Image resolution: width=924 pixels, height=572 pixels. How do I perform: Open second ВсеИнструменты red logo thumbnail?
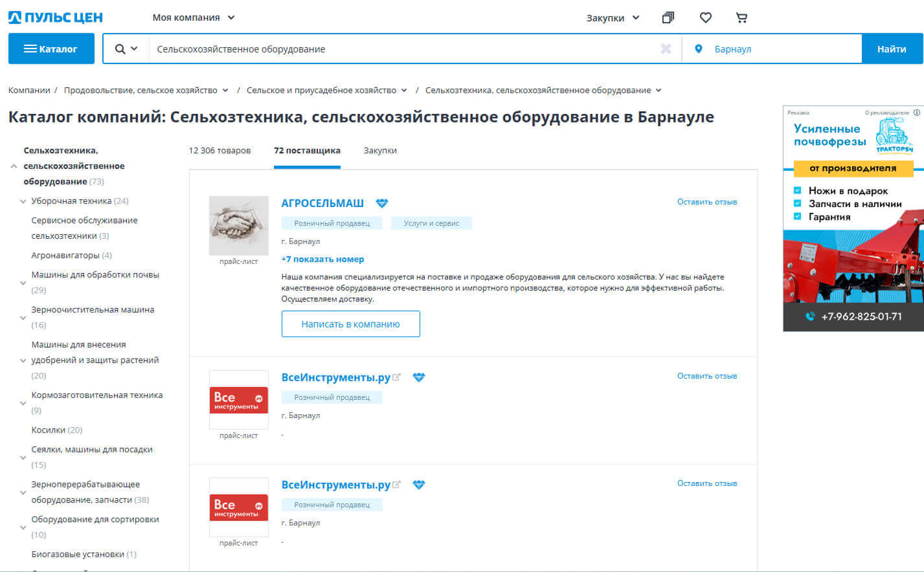pos(239,507)
